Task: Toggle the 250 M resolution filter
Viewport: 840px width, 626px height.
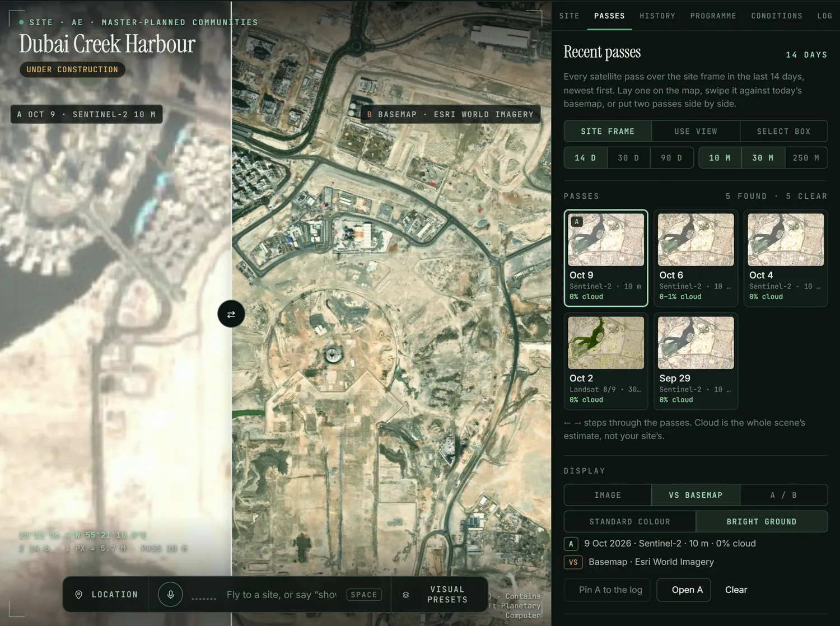Action: pyautogui.click(x=806, y=158)
